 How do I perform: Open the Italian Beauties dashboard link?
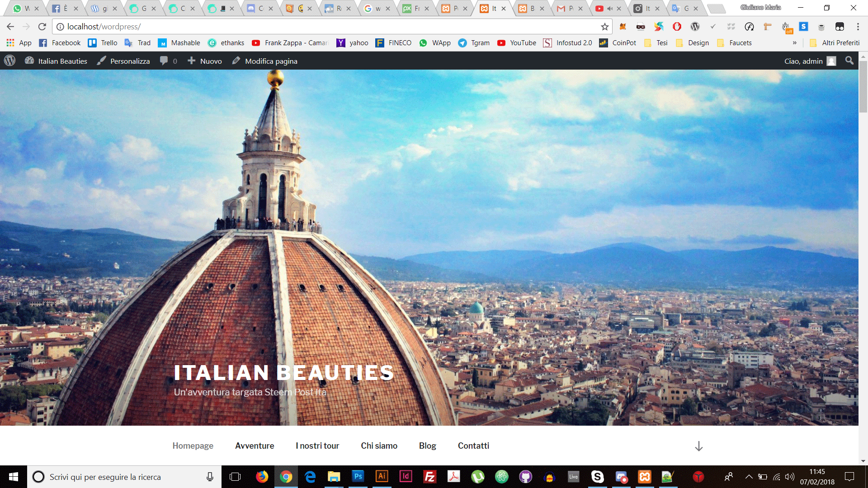tap(56, 61)
